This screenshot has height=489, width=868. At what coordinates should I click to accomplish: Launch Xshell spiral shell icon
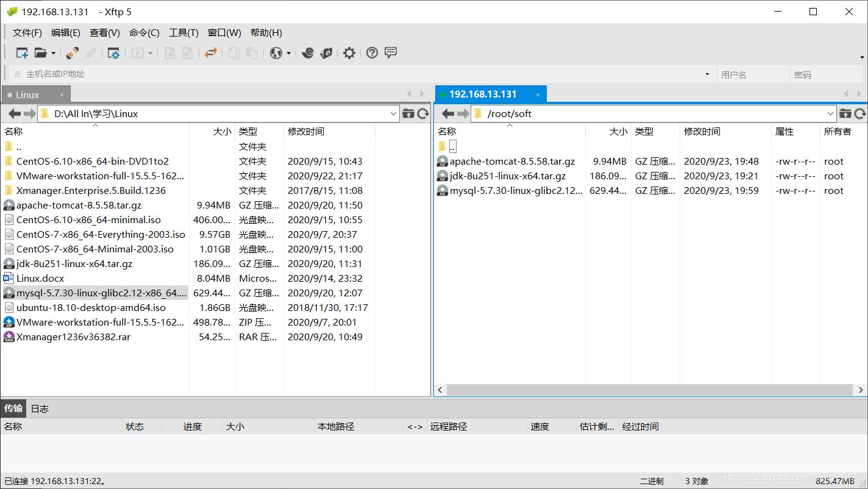[308, 53]
